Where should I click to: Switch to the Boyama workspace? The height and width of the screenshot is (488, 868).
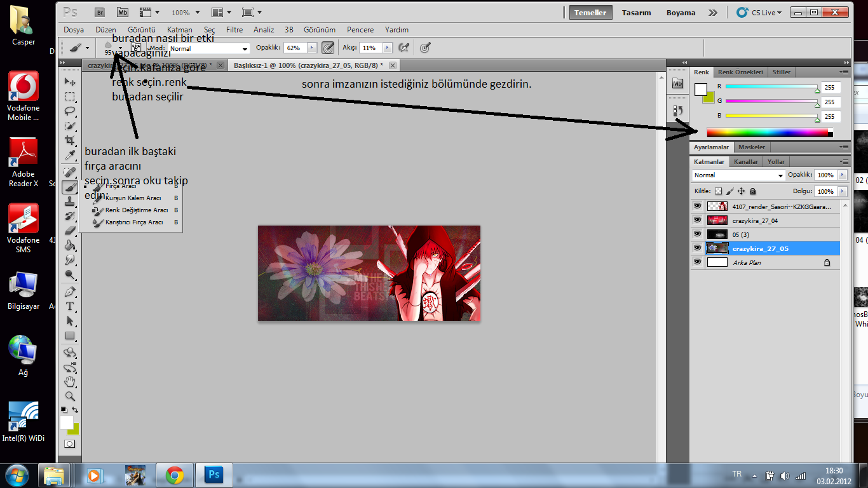point(681,13)
